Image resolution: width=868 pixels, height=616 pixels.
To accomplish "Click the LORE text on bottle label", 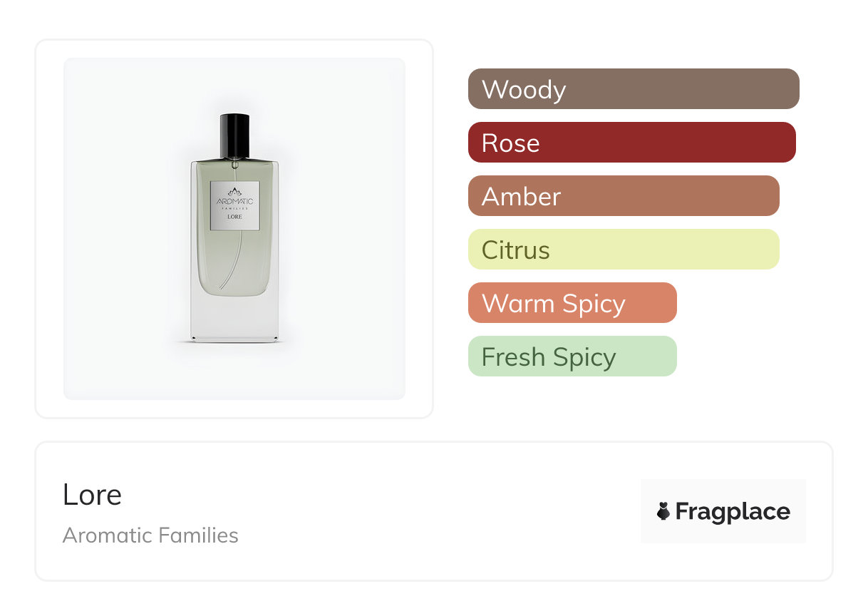I will 234,216.
